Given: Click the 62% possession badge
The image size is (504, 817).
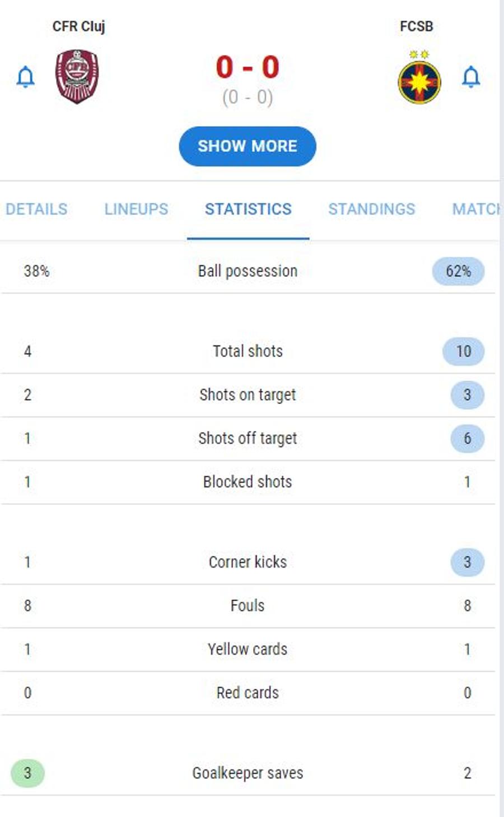Looking at the screenshot, I should coord(458,271).
